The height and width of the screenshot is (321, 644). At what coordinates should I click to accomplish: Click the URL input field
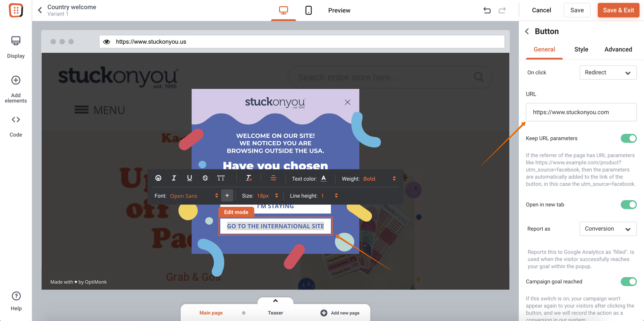pyautogui.click(x=581, y=112)
